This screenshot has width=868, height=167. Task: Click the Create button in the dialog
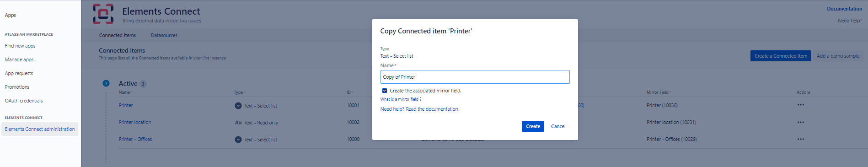[533, 126]
